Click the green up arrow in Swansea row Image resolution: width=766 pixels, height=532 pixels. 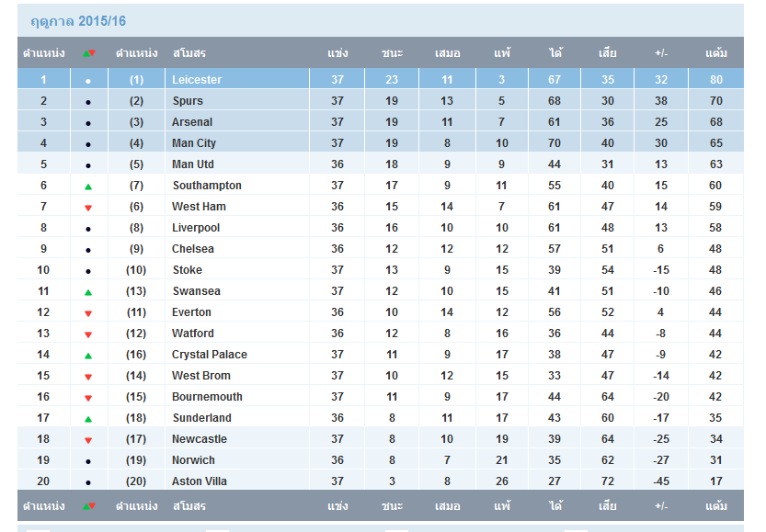(88, 292)
